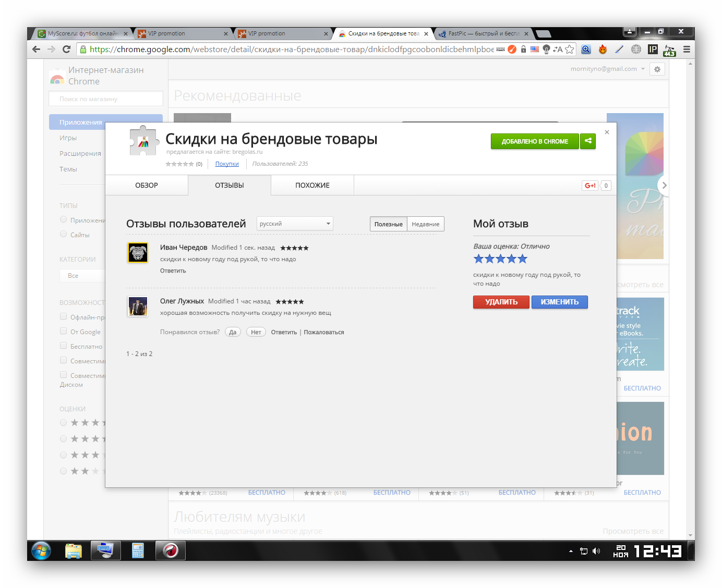Viewport: 722px width, 588px height.
Task: Select Игры in the store sidebar
Action: (x=68, y=138)
